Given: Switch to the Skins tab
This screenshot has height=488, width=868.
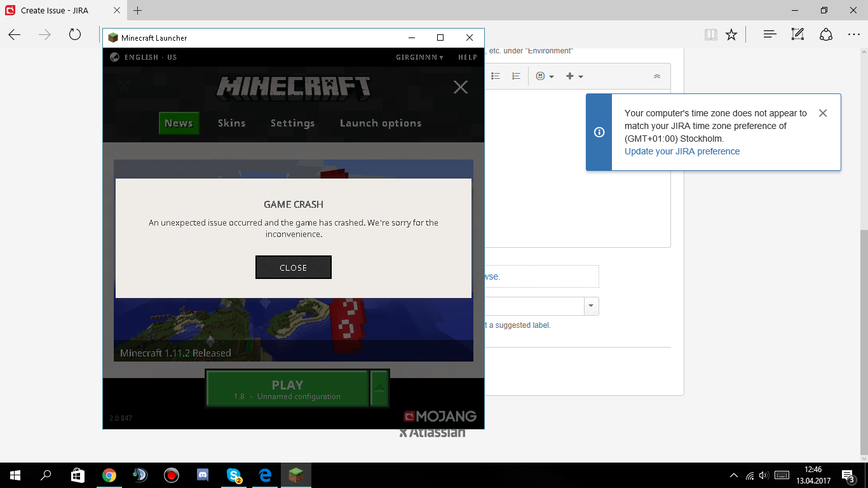Looking at the screenshot, I should pyautogui.click(x=231, y=123).
